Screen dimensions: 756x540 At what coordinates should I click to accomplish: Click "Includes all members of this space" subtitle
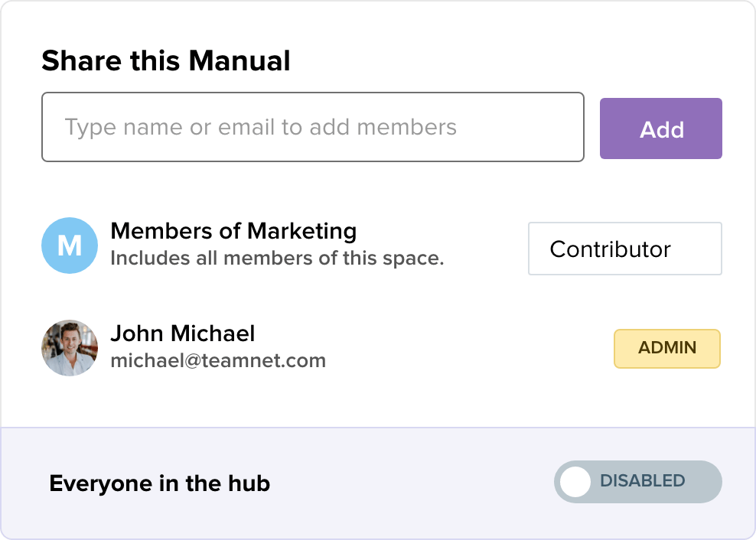pos(277,258)
